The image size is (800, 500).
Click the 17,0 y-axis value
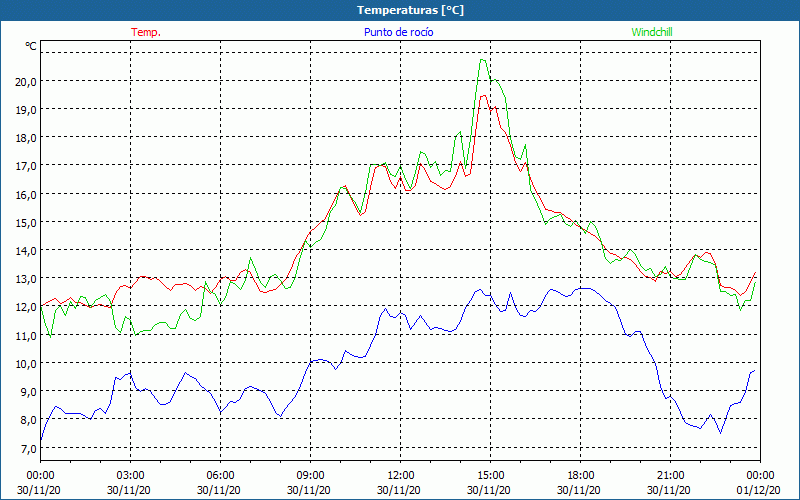pos(26,166)
